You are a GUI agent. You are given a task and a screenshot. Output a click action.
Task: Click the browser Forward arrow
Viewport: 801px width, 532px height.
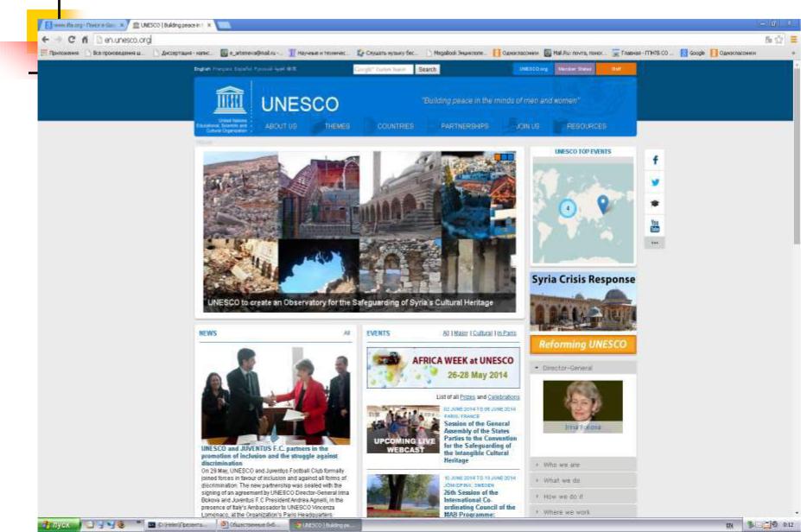(x=58, y=40)
